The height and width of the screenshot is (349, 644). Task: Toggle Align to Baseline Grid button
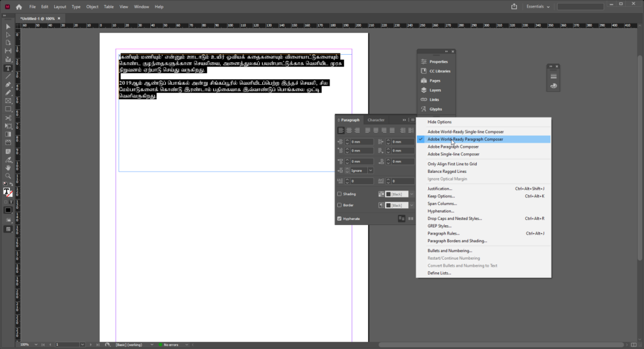click(411, 219)
